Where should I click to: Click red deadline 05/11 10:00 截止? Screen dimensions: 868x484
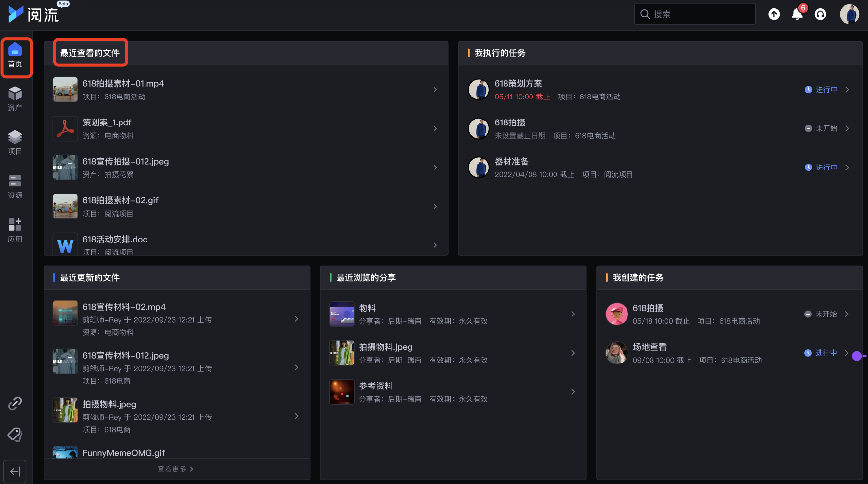(522, 97)
